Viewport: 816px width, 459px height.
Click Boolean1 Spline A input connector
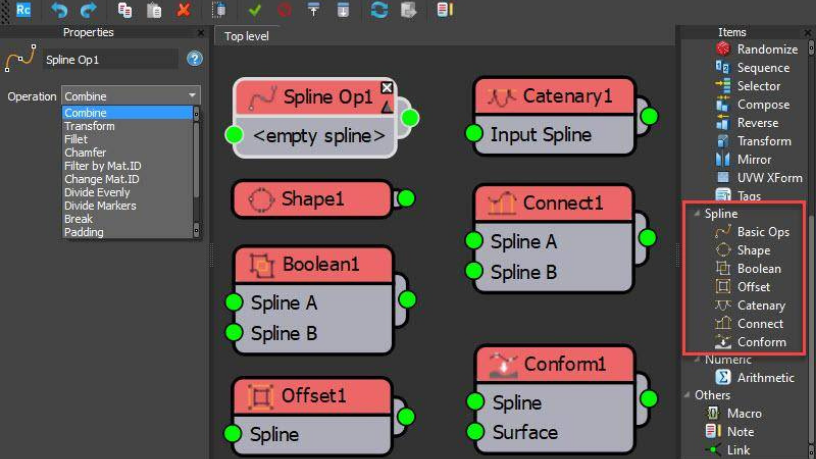coord(234,302)
